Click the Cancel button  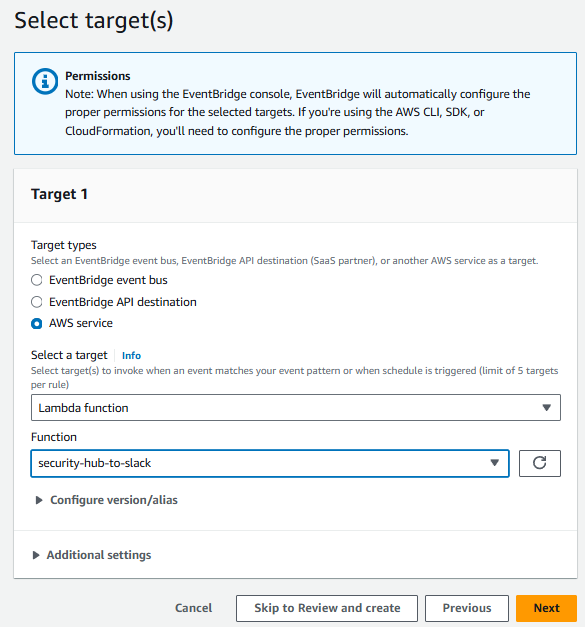pyautogui.click(x=194, y=608)
